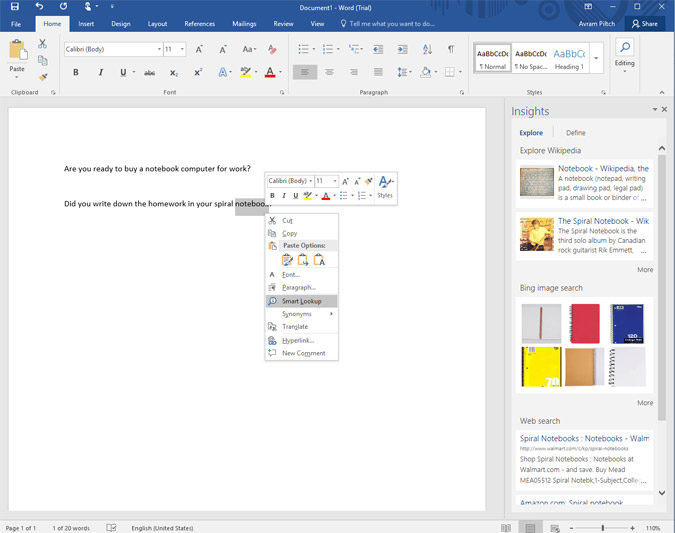Toggle Italic in the floating mini toolbar
The height and width of the screenshot is (533, 675).
[x=284, y=196]
